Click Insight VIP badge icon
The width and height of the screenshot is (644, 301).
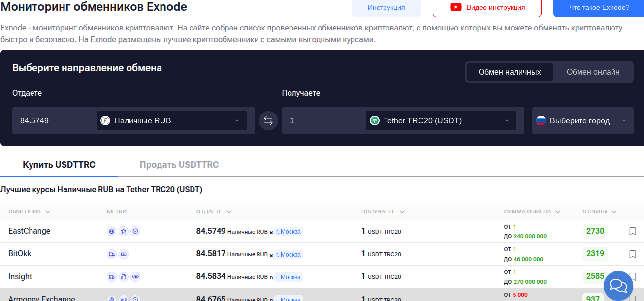click(136, 277)
